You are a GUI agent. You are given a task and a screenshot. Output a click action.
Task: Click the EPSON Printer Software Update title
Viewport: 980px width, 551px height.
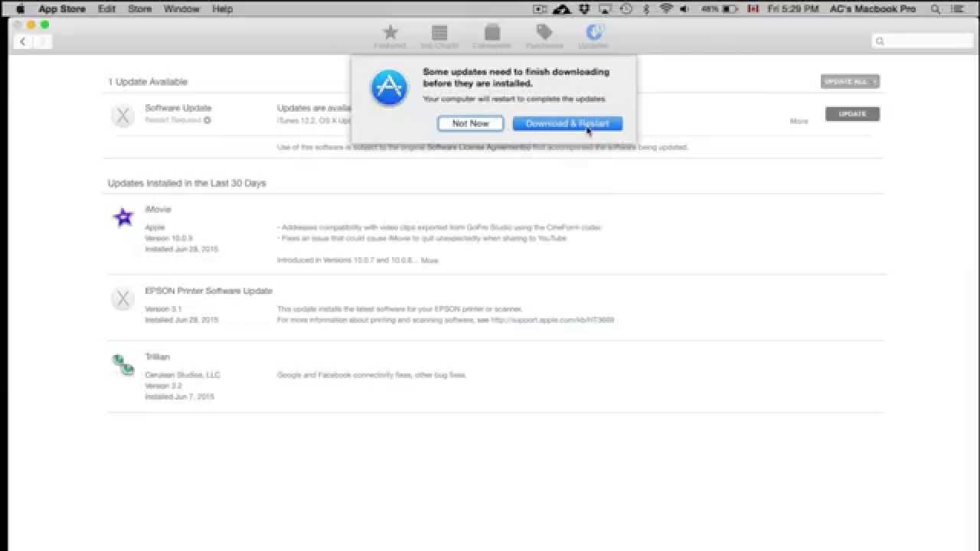208,291
